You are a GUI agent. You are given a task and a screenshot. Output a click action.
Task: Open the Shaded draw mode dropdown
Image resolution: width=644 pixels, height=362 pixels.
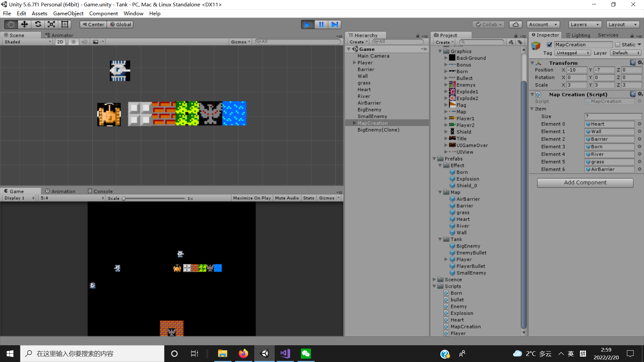[28, 42]
